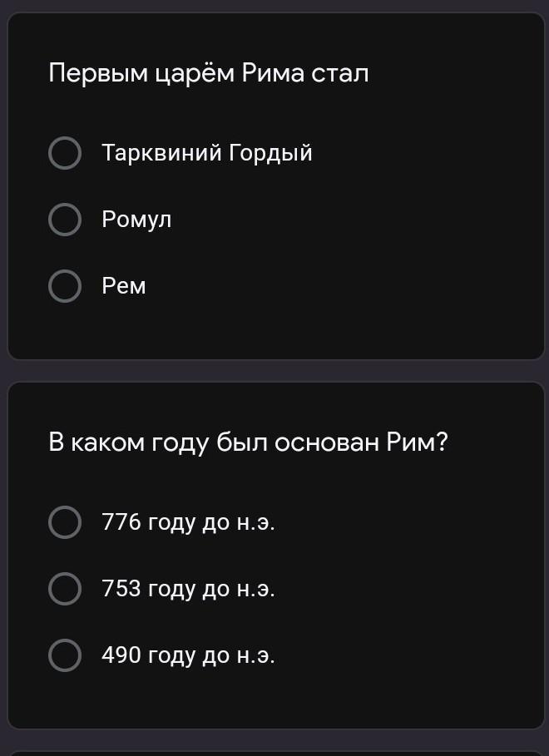The height and width of the screenshot is (756, 549).
Task: Pick the 753 году до н.э. radio
Action: [x=65, y=590]
